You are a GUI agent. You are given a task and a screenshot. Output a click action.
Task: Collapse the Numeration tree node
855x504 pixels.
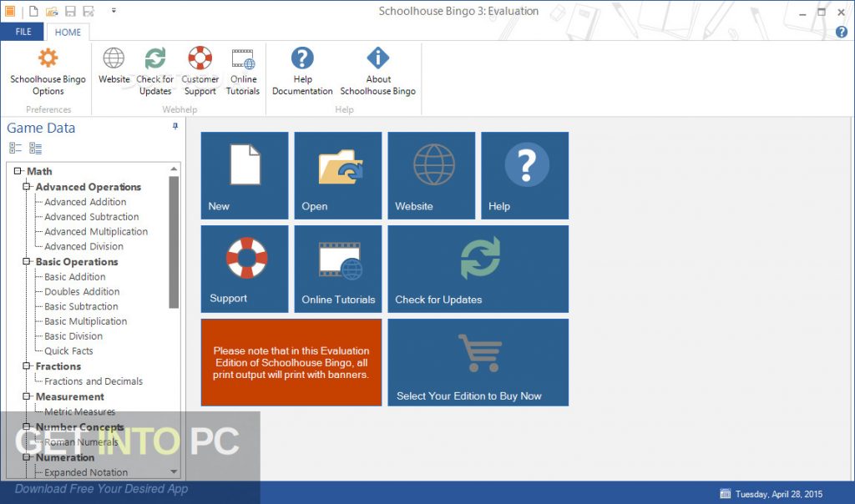(26, 457)
